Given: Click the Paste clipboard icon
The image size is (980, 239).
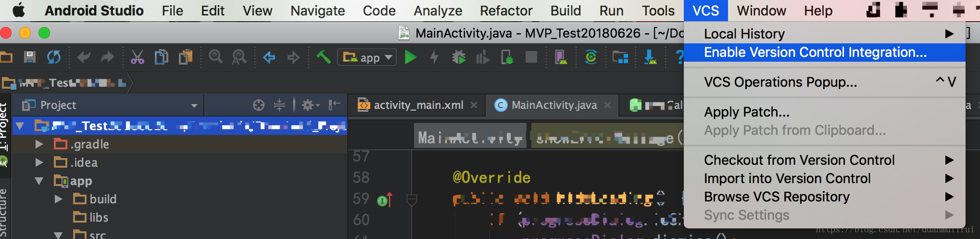Looking at the screenshot, I should [x=186, y=57].
